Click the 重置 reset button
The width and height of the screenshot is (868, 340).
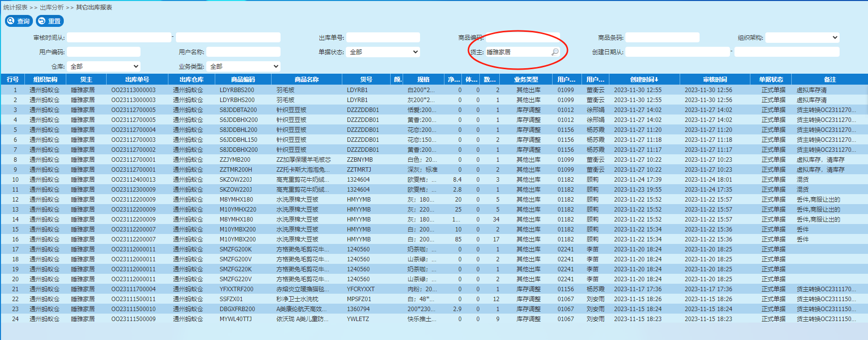click(x=50, y=21)
